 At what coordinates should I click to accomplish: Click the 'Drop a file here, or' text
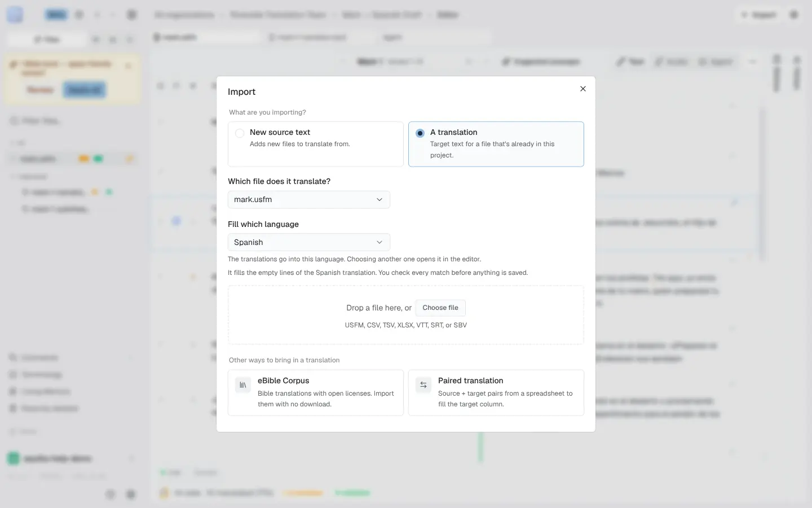point(379,308)
